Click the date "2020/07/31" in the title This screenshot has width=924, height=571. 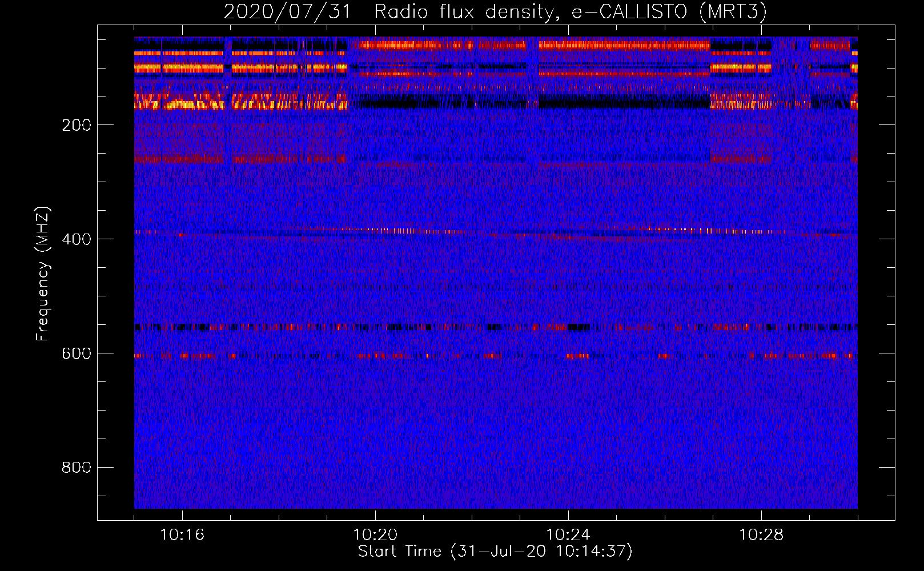tap(287, 12)
